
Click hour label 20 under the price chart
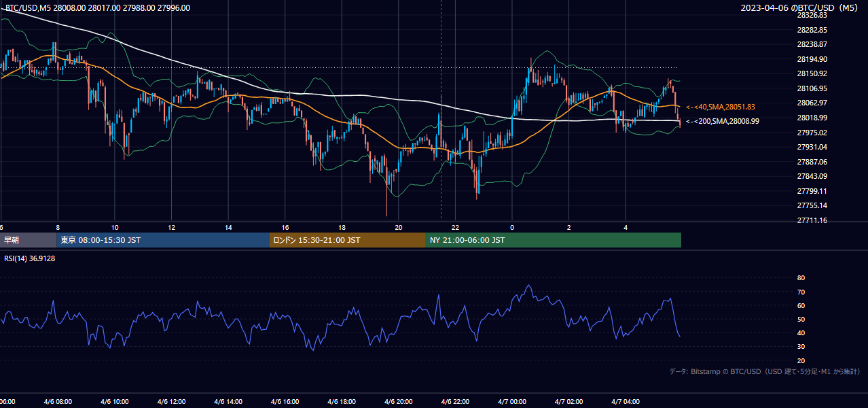[399, 228]
